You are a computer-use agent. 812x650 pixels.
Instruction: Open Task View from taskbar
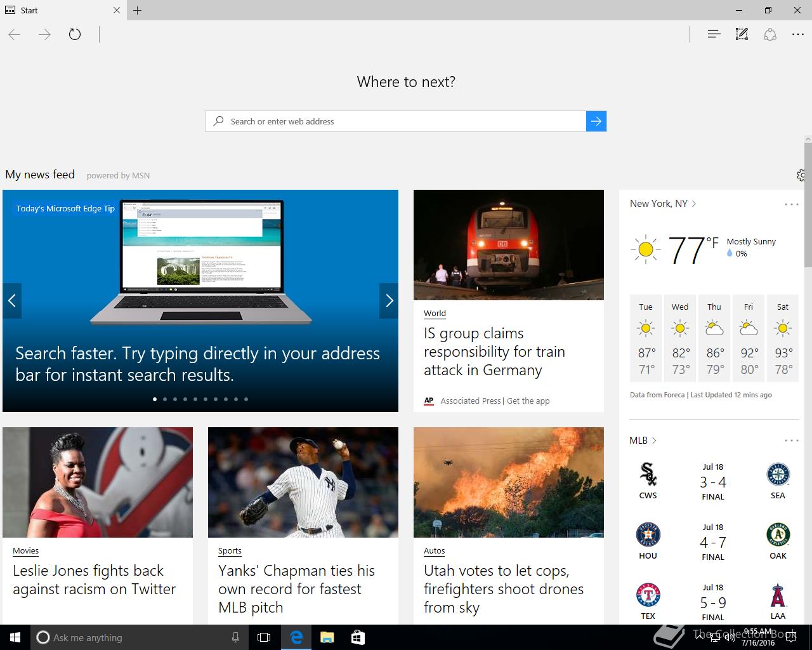point(264,637)
